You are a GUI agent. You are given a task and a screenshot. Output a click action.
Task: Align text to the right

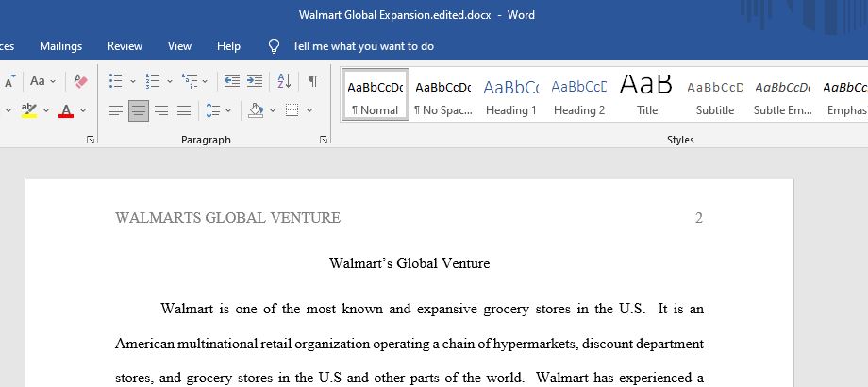click(x=161, y=110)
